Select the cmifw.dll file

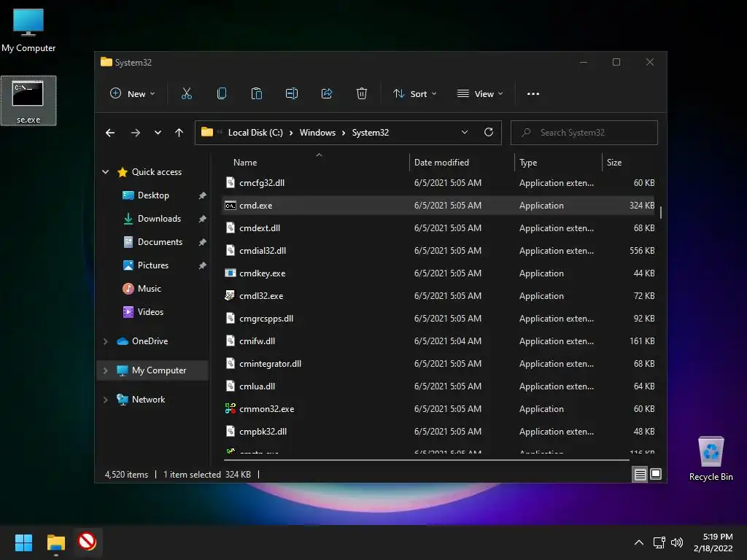(257, 341)
